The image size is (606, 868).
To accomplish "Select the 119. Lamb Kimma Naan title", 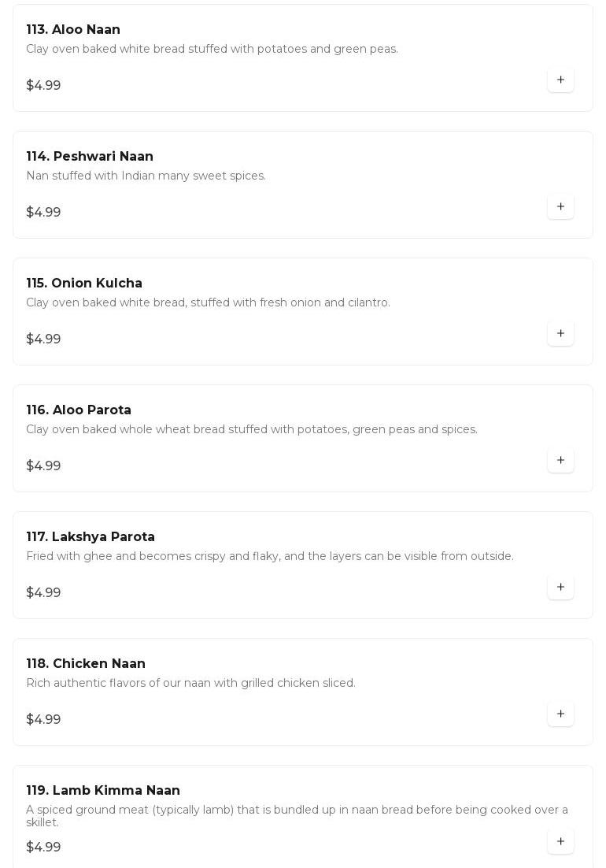I will 103,791.
